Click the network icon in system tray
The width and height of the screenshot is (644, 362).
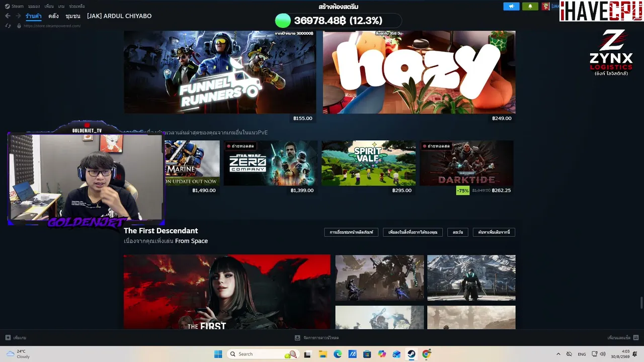point(594,354)
